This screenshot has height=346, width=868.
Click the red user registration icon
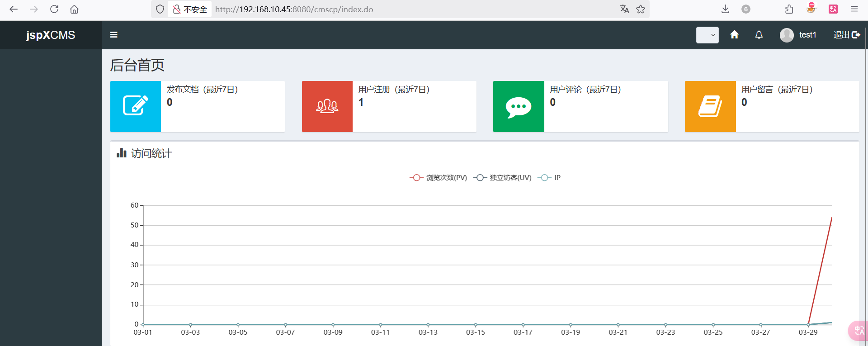click(327, 106)
